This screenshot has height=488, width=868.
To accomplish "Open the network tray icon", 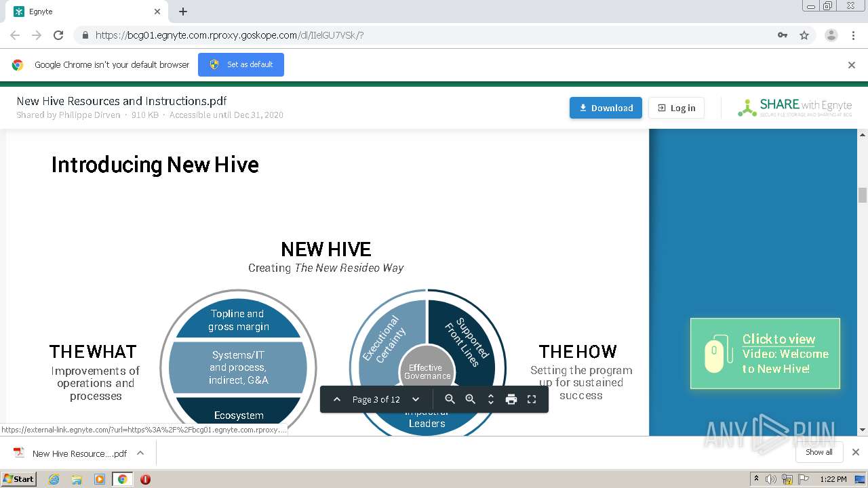I will point(787,479).
